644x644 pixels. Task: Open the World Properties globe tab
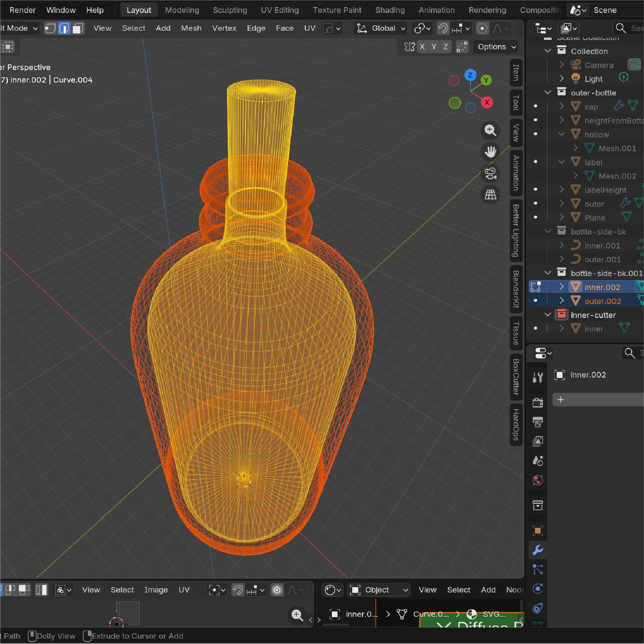pos(538,481)
